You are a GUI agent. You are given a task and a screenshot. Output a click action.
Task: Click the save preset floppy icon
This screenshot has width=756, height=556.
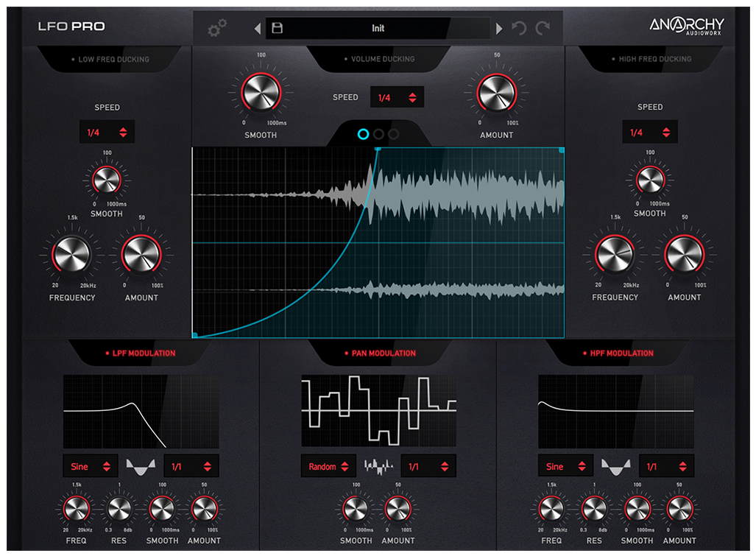pyautogui.click(x=278, y=28)
